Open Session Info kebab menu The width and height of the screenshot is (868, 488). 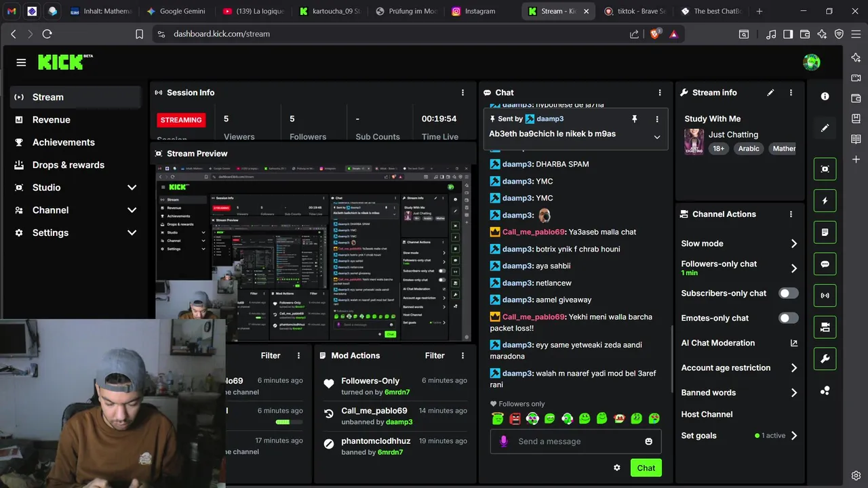[x=463, y=93]
